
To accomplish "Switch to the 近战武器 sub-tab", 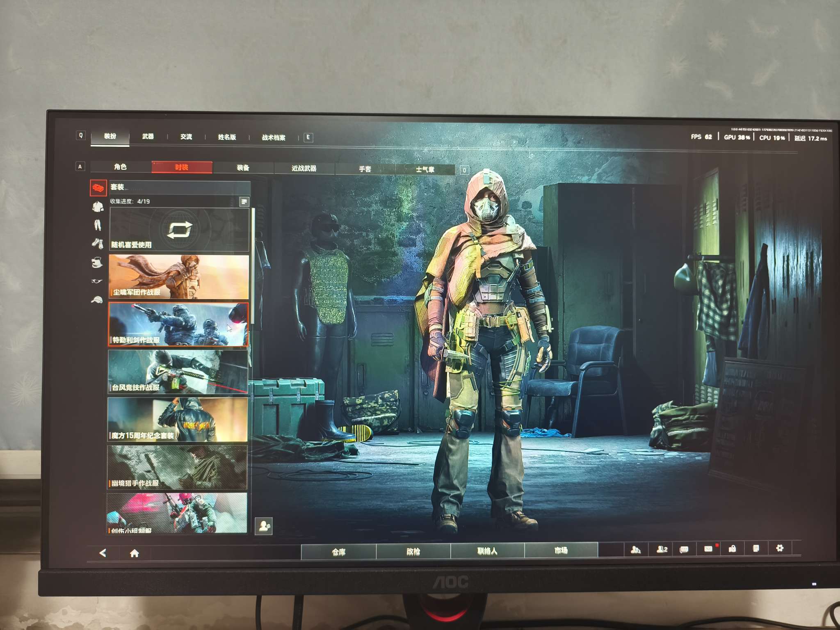I will 304,168.
